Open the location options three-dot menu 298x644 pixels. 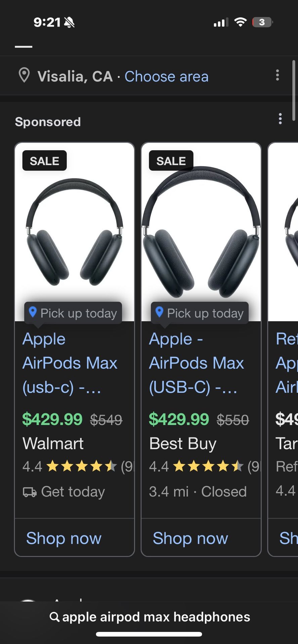tap(277, 75)
